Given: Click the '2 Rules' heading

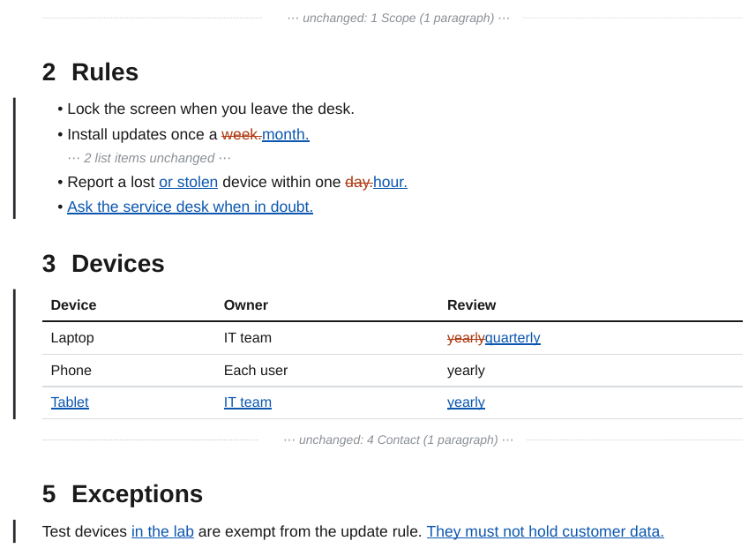Looking at the screenshot, I should point(90,72).
